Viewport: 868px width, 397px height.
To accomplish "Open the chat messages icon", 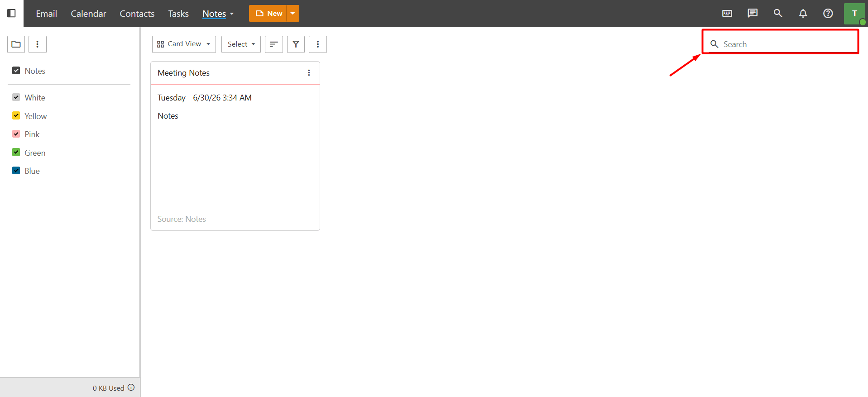I will pos(753,13).
